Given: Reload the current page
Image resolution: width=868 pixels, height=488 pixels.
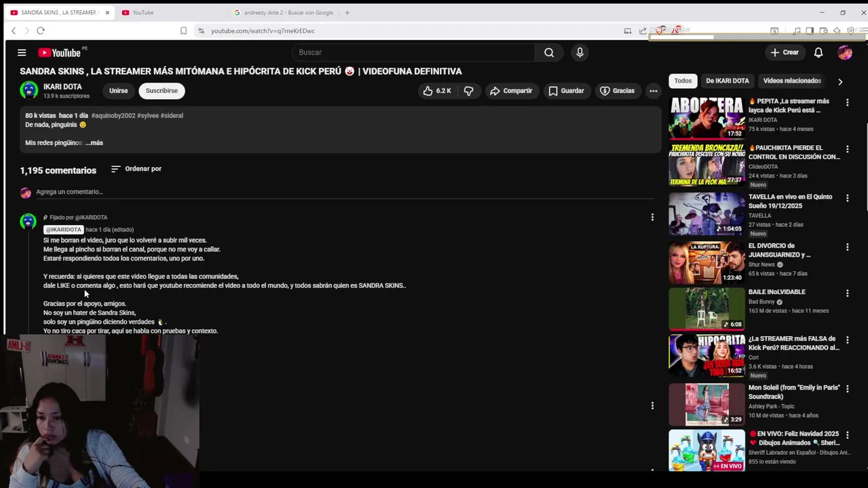Looking at the screenshot, I should (x=41, y=30).
